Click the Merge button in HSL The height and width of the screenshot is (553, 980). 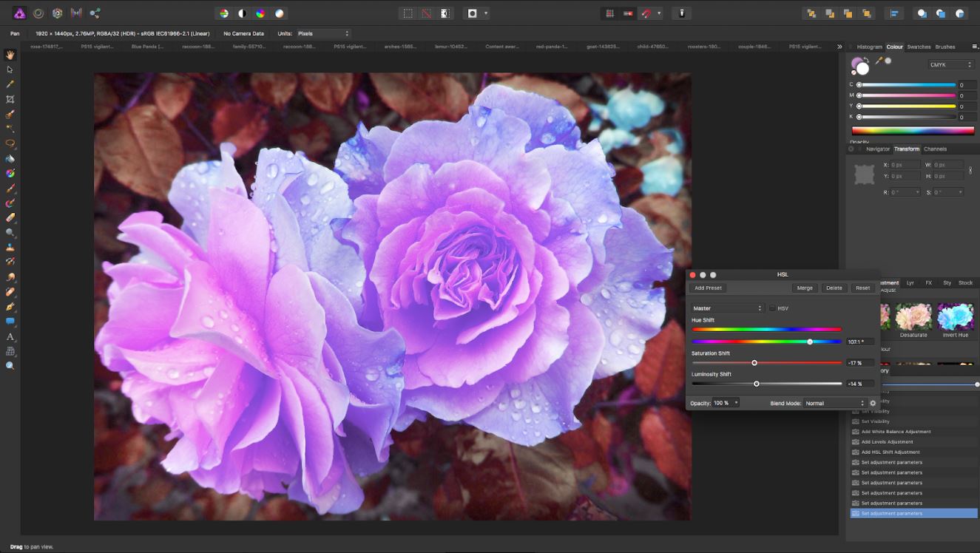click(x=805, y=288)
